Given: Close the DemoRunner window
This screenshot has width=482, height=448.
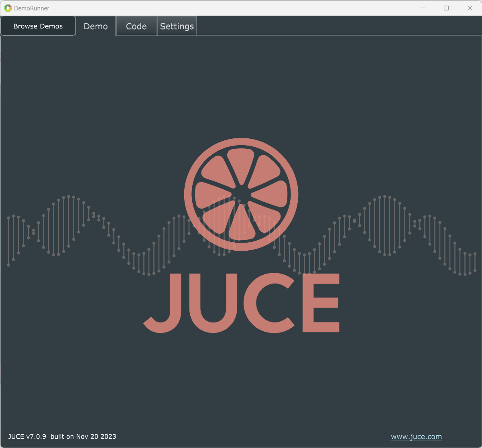Looking at the screenshot, I should (x=470, y=8).
